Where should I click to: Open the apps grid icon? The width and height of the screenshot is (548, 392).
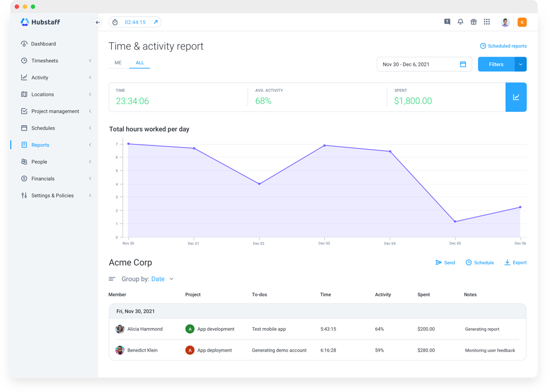tap(487, 22)
